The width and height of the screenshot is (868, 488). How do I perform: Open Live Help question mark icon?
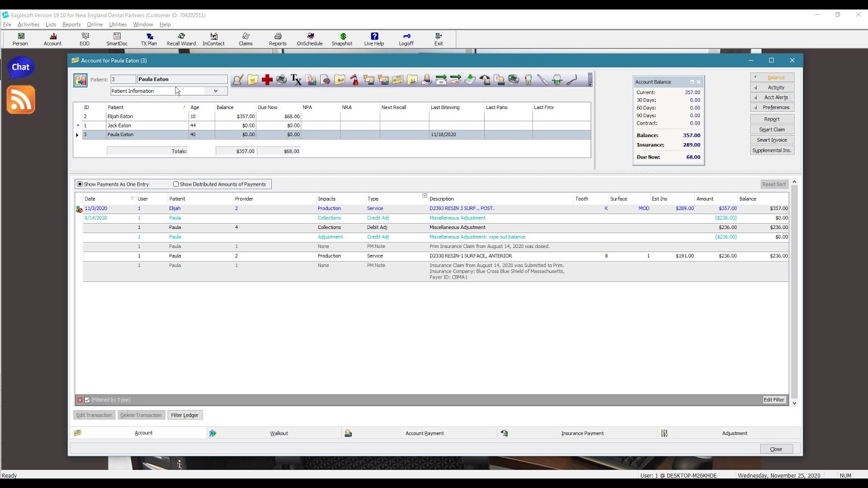(x=374, y=39)
